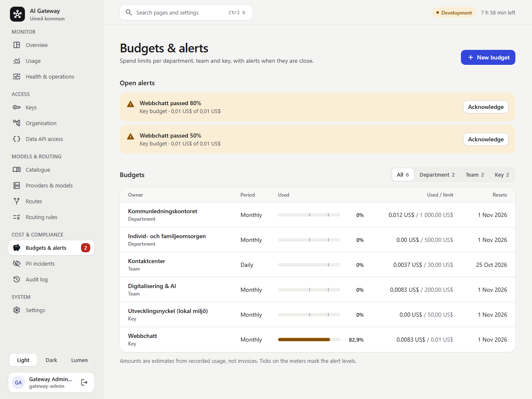The height and width of the screenshot is (399, 532).
Task: Click the 25 Oct 2026 reset date
Action: point(491,265)
